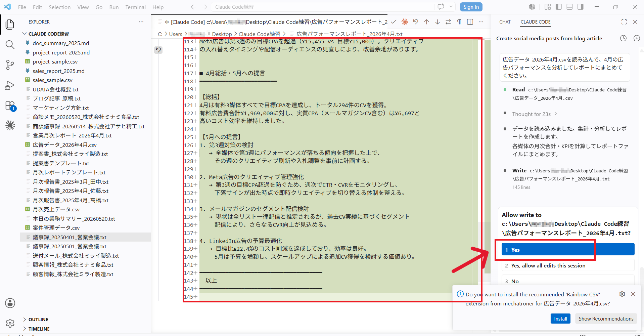Click the split editor icon

470,22
